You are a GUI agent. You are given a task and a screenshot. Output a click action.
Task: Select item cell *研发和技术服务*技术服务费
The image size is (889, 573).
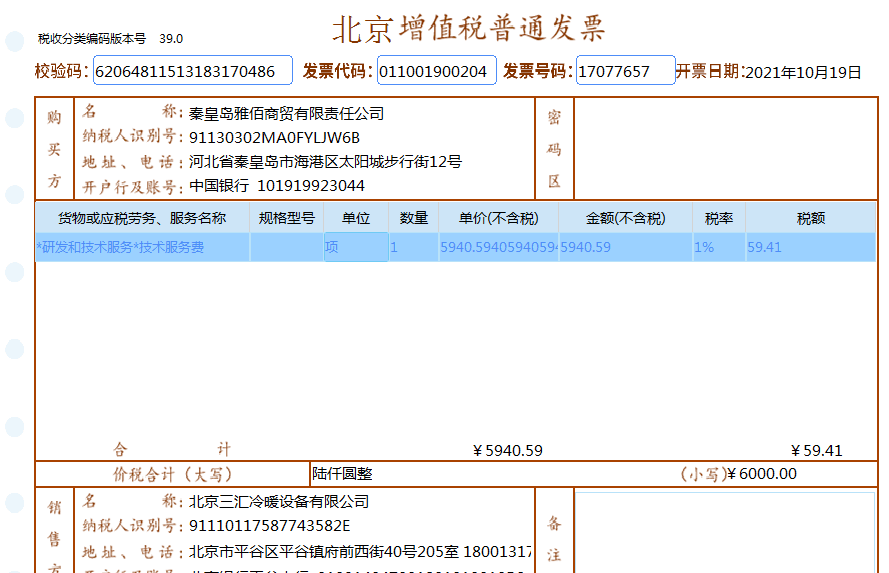(142, 247)
